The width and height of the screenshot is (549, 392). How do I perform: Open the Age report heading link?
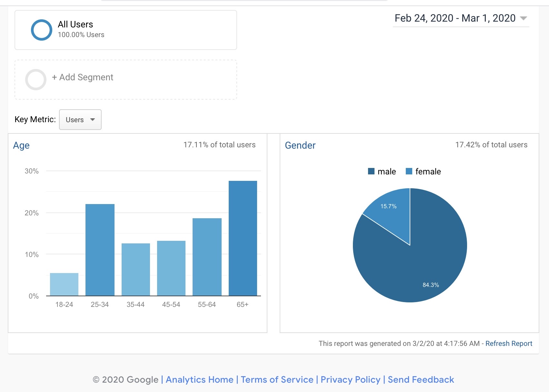coord(21,145)
